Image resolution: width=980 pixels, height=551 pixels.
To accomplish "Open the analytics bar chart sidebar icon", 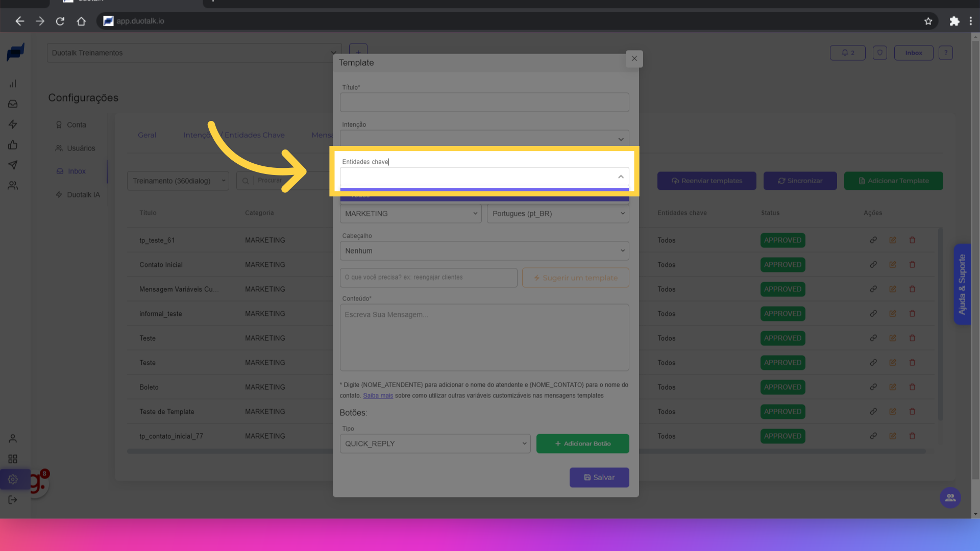I will 13,84.
